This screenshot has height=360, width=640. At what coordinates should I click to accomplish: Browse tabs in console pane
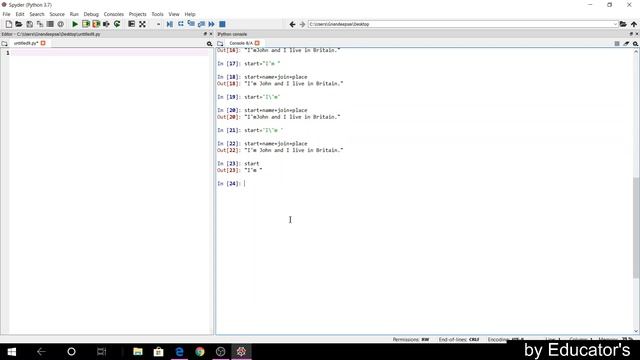click(x=220, y=43)
